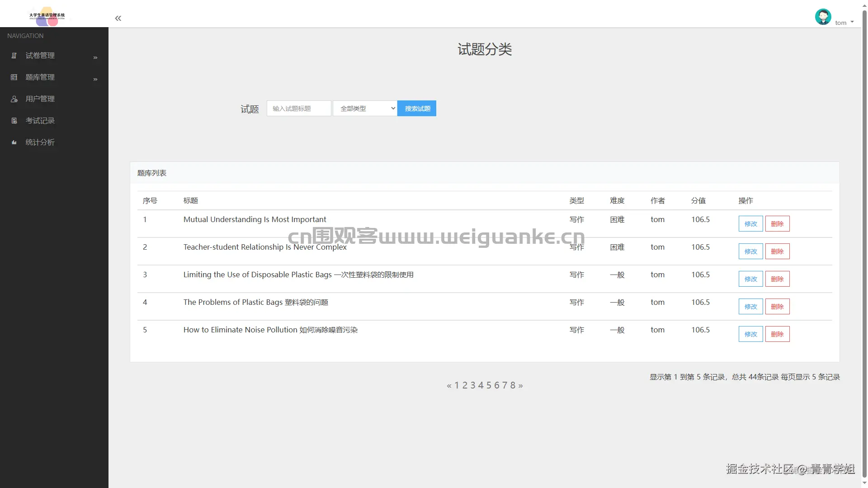Click the 分值 column header

[x=698, y=200]
